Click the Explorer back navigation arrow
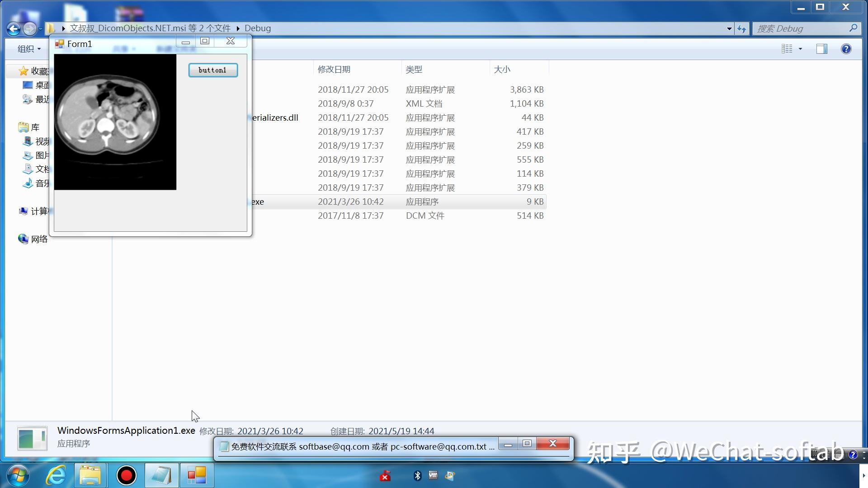This screenshot has width=868, height=488. [14, 29]
